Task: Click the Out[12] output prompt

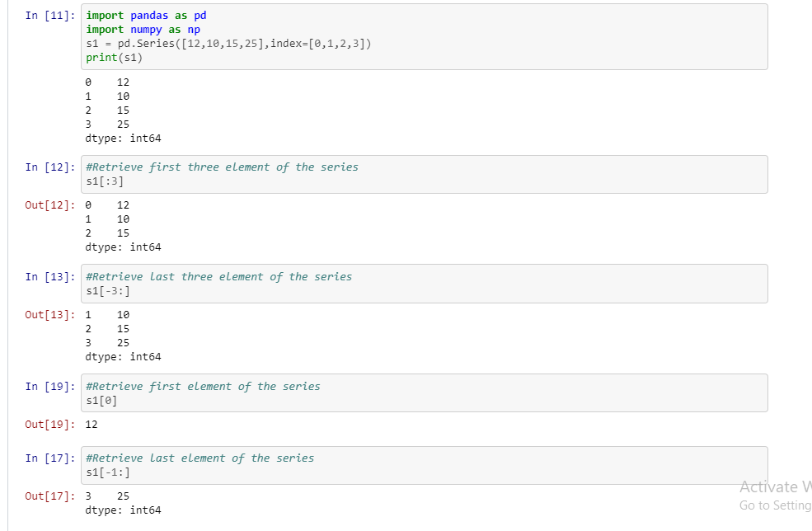Action: coord(50,205)
